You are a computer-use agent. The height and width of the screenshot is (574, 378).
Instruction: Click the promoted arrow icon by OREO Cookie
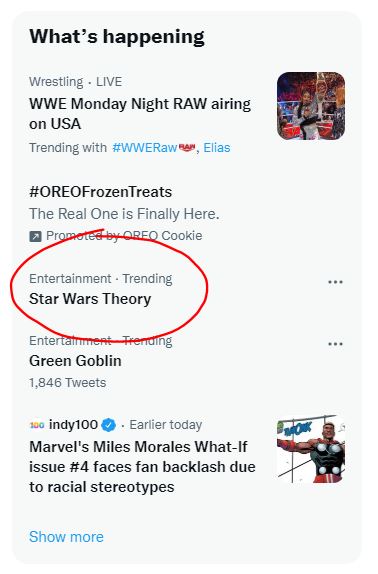click(35, 236)
